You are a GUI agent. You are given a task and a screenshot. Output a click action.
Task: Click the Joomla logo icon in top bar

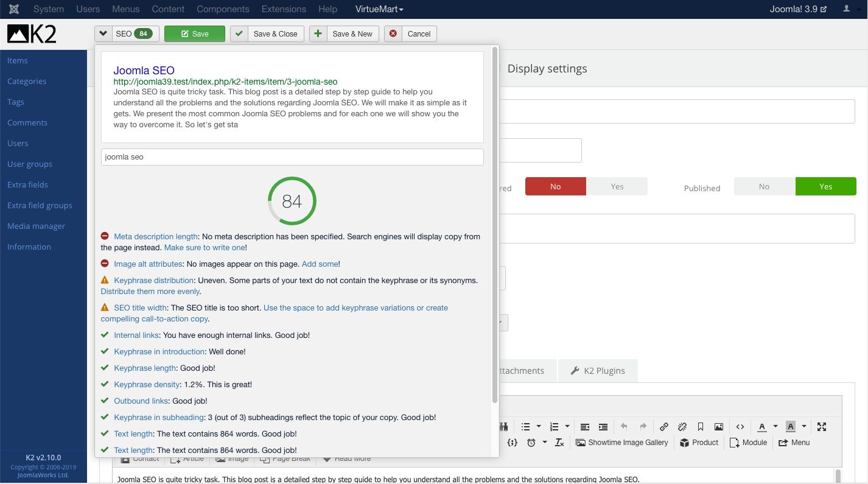coord(14,9)
